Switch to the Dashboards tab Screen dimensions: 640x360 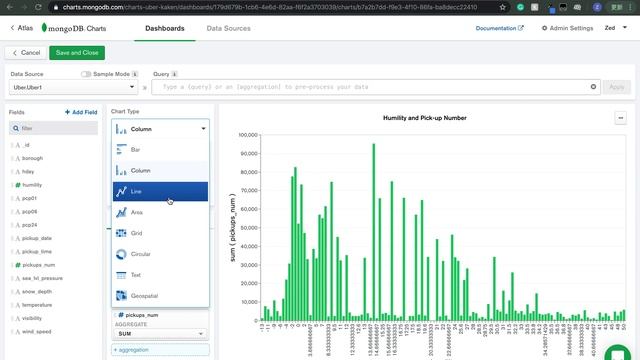(165, 28)
